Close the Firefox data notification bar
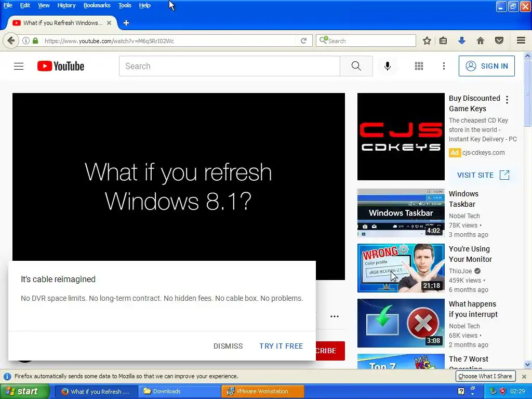This screenshot has height=399, width=532. click(x=524, y=376)
